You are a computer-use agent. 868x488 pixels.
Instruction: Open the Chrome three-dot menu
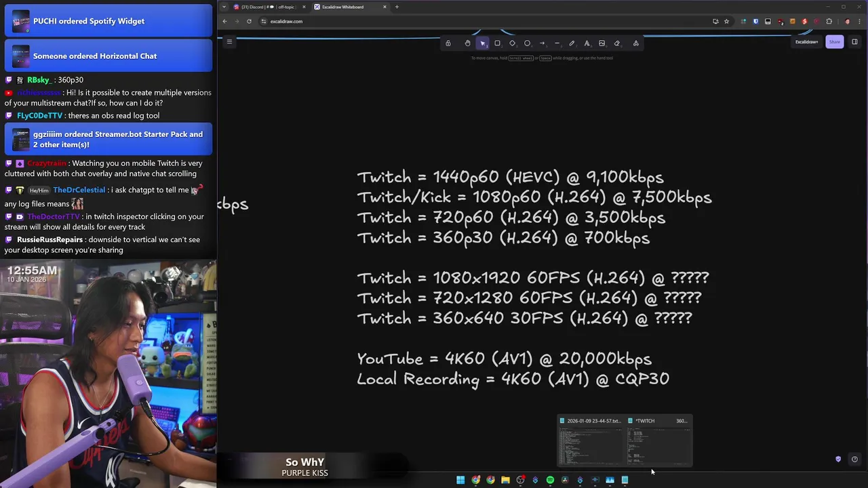(x=859, y=21)
